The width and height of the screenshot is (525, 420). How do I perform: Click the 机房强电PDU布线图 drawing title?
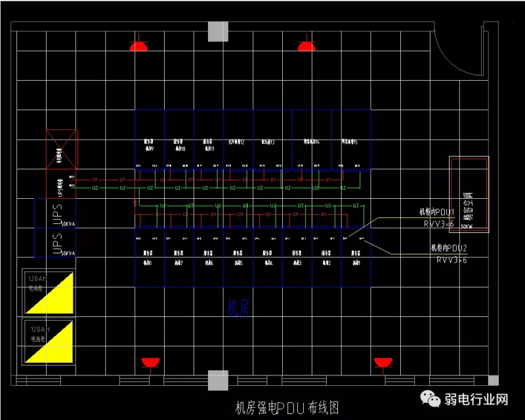click(x=287, y=408)
